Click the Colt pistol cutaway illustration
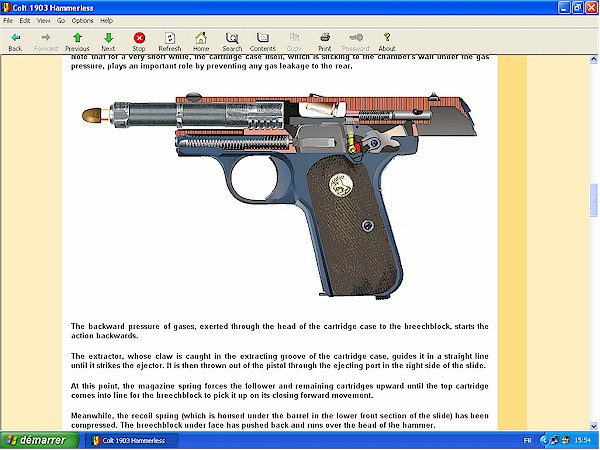 [x=279, y=195]
